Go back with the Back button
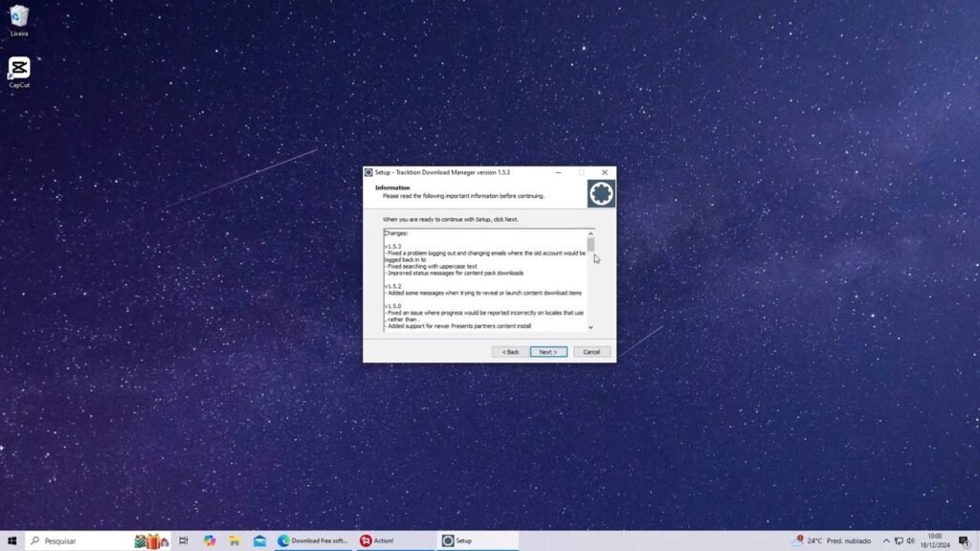 coord(510,352)
